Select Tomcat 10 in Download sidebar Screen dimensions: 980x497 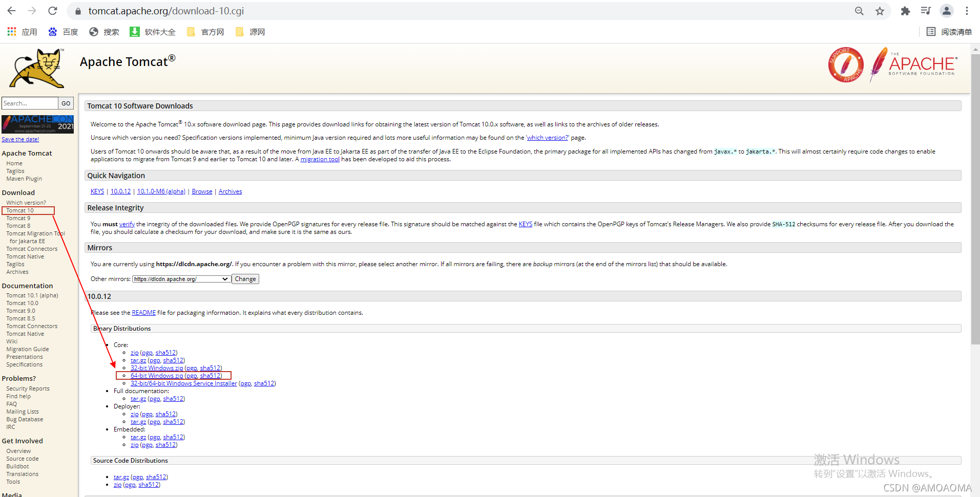click(x=20, y=210)
